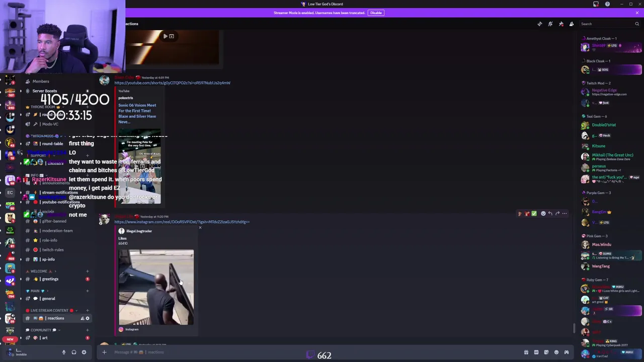This screenshot has width=644, height=362.
Task: Add green checkmark quick reaction
Action: pos(534,214)
